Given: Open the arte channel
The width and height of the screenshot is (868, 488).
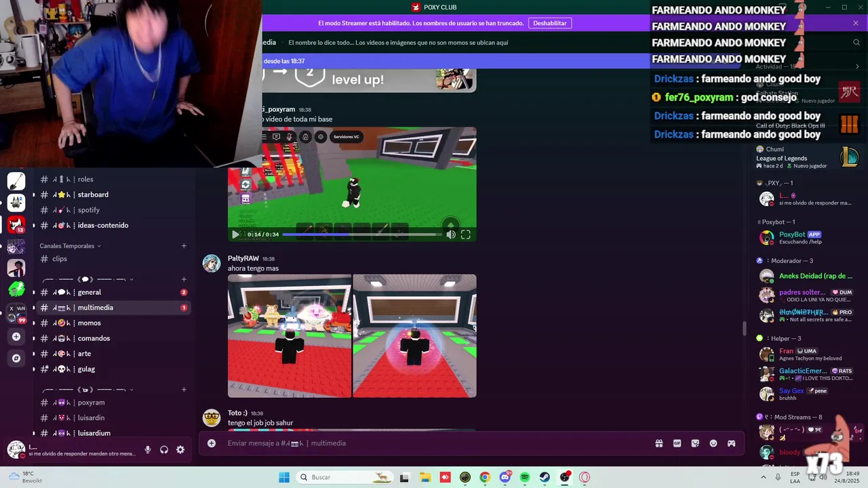Looking at the screenshot, I should (112, 354).
